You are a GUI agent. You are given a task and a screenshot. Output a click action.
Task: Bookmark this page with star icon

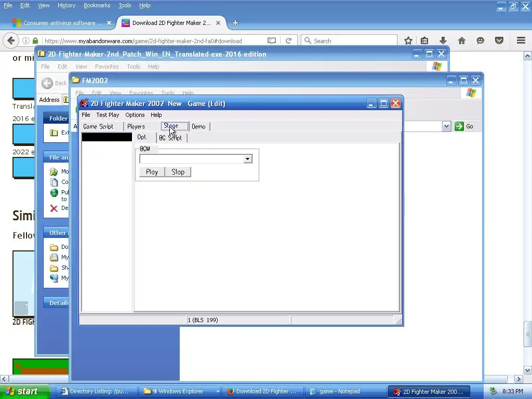pos(408,41)
